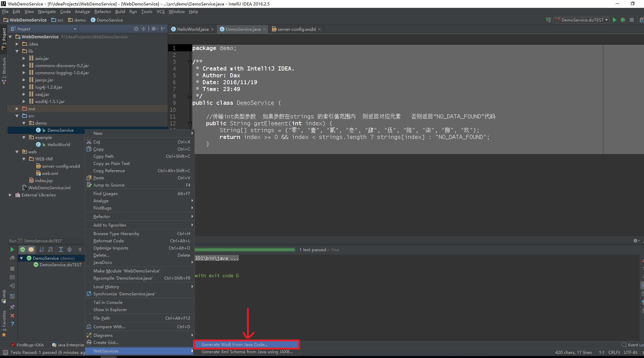Toggle tool window buttons in the status bar corner
This screenshot has width=644, height=358.
5,352
